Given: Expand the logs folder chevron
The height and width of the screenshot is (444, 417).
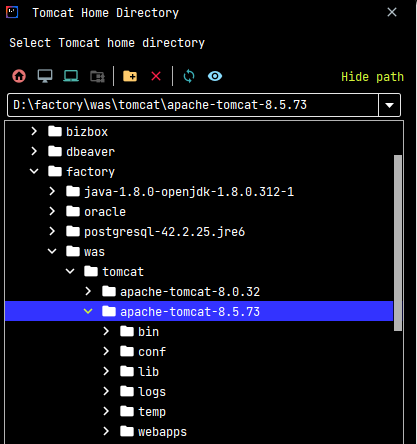Looking at the screenshot, I should pos(106,391).
